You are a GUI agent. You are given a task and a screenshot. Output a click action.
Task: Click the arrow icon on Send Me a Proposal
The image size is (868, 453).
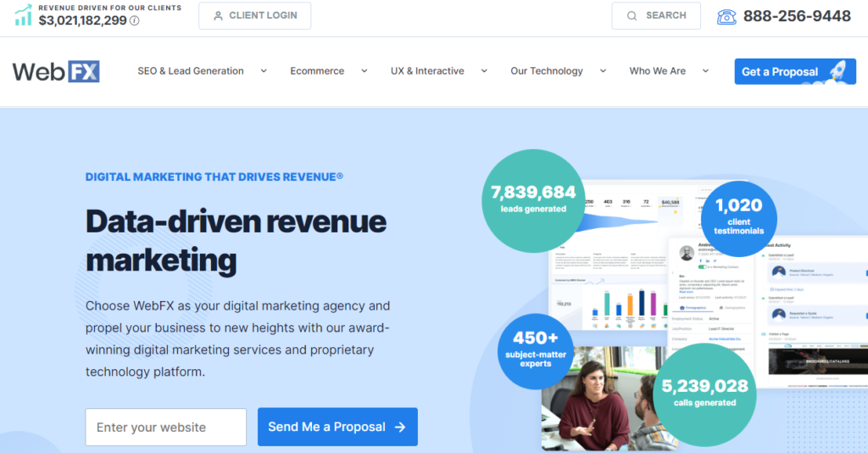(x=400, y=427)
